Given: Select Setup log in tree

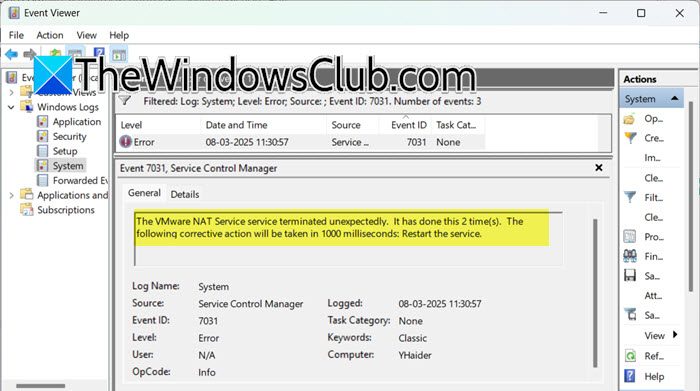Looking at the screenshot, I should click(65, 151).
